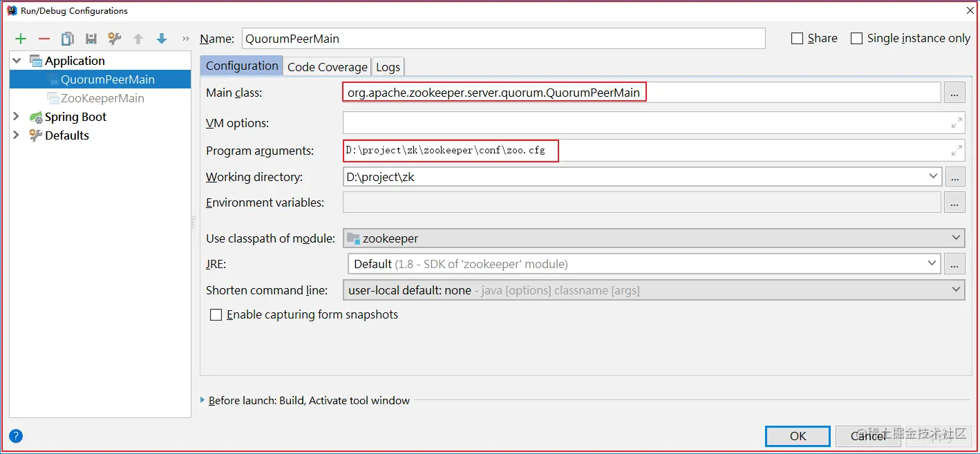Expand the Program arguments field
The image size is (980, 454).
957,151
